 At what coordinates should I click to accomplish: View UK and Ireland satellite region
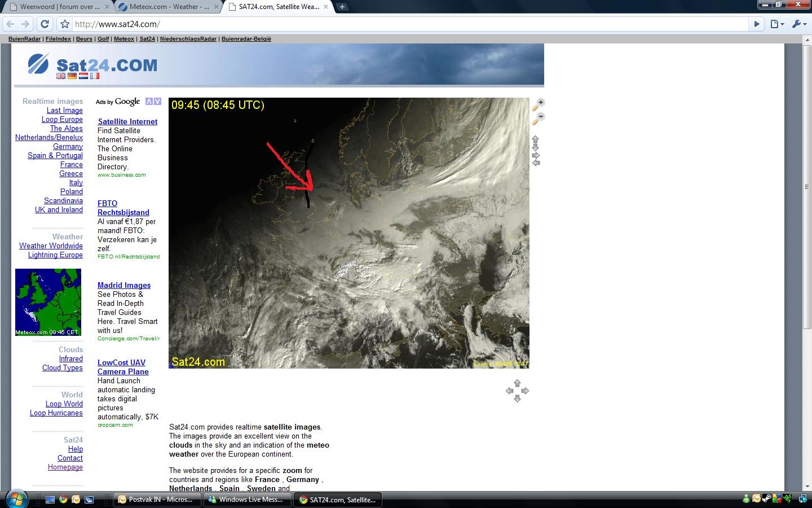click(59, 210)
